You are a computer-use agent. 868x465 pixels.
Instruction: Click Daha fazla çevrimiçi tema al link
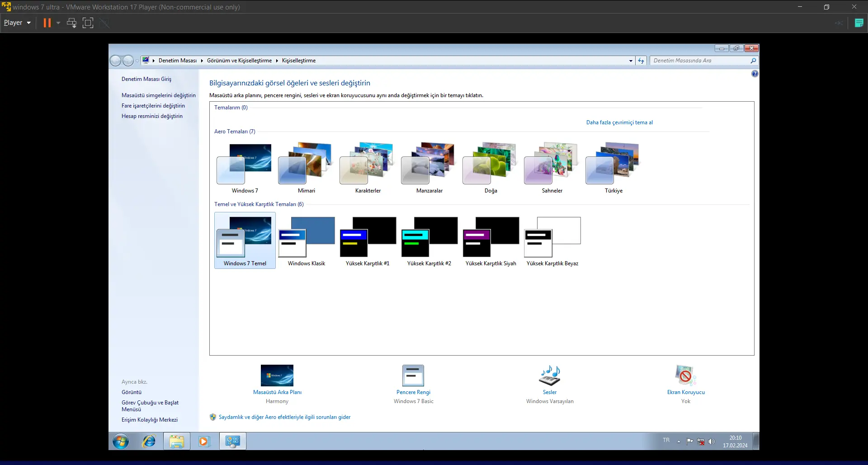pyautogui.click(x=619, y=122)
